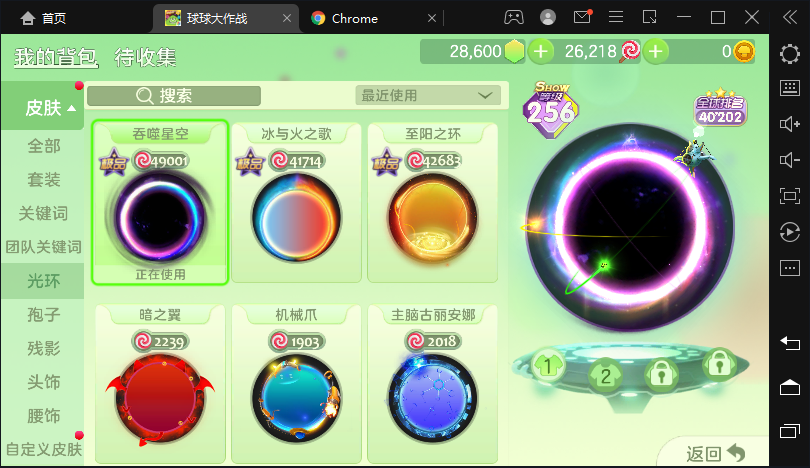Image resolution: width=810 pixels, height=468 pixels.
Task: Open the 自定义皮肤 section
Action: [43, 449]
